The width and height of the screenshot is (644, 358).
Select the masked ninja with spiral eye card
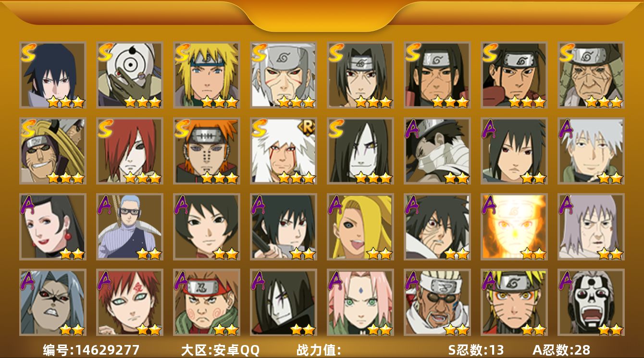point(130,75)
